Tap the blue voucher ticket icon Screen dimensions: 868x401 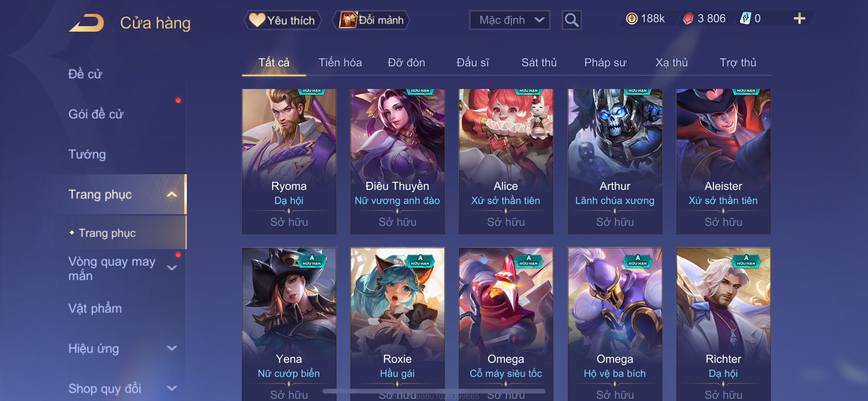745,18
